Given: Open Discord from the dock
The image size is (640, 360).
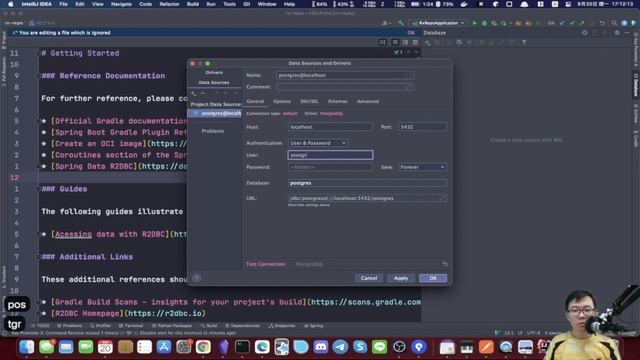Looking at the screenshot, I should click(321, 347).
